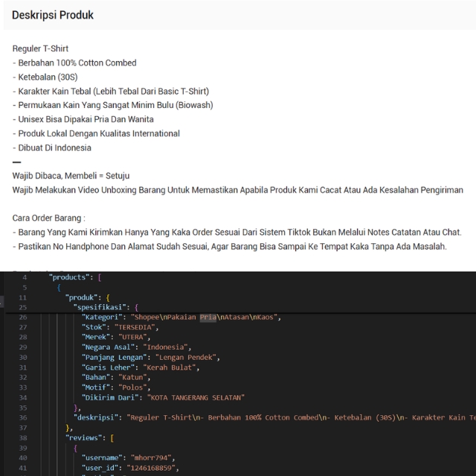Click the Reguler T-Shirt description line

pyautogui.click(x=40, y=49)
